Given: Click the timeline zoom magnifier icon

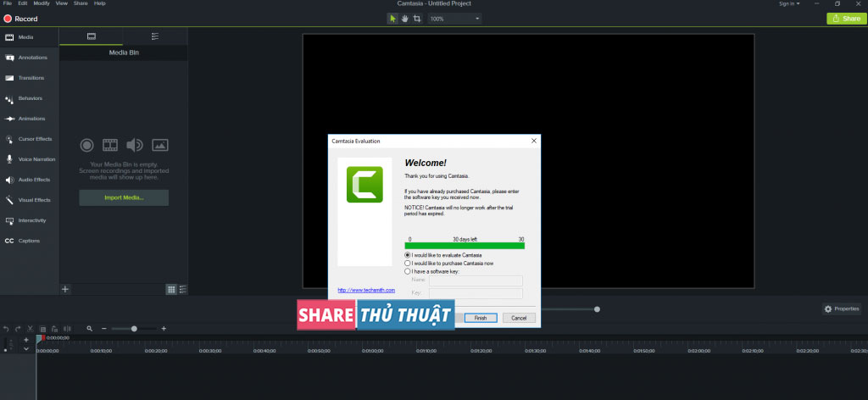Looking at the screenshot, I should tap(90, 329).
